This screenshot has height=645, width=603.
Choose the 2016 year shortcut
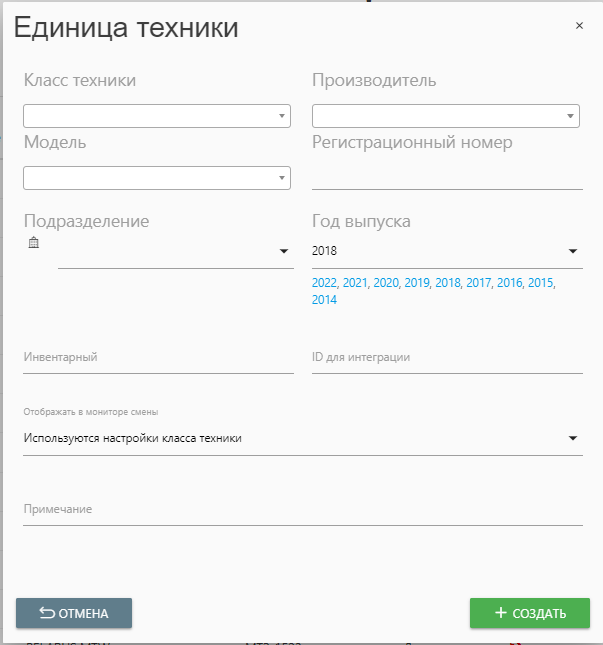[510, 284]
